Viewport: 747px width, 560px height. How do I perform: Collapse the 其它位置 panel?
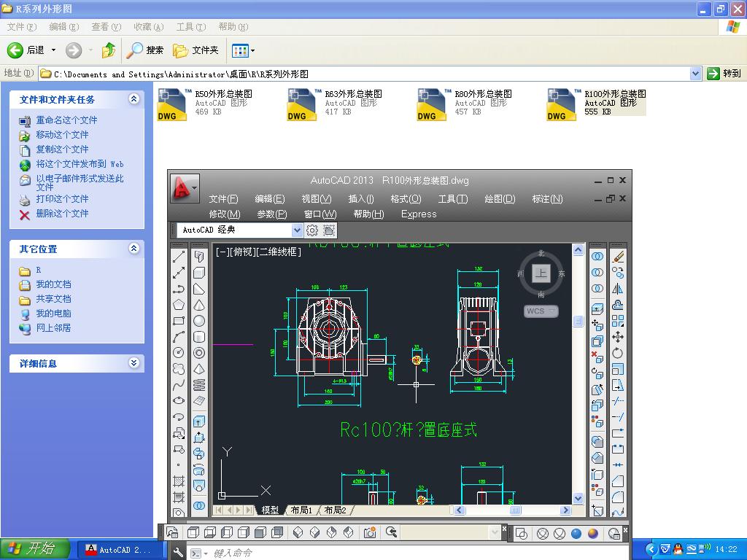[x=134, y=249]
